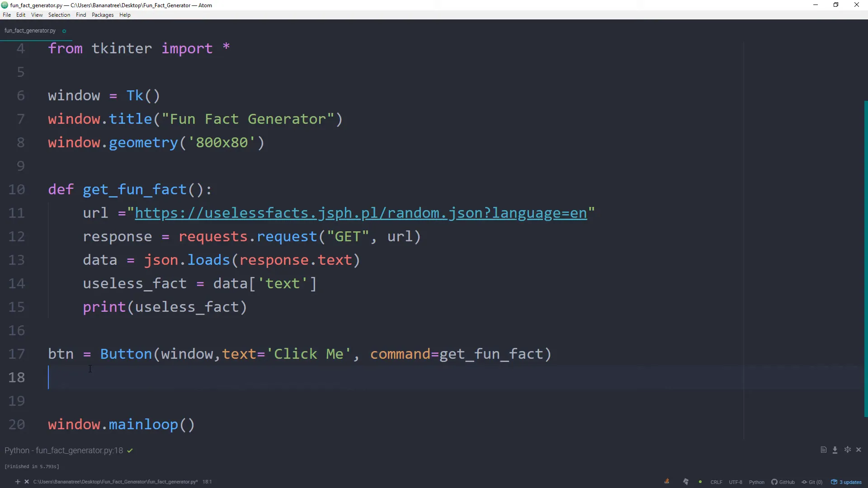Screen dimensions: 868x488
Task: Change CRLF line ending selector
Action: (716, 482)
